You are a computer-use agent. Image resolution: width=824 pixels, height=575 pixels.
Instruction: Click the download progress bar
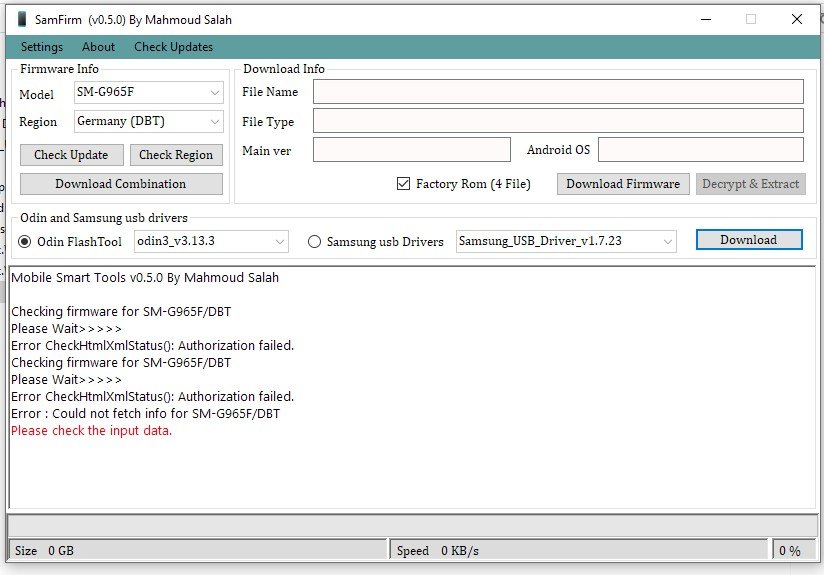pos(412,526)
